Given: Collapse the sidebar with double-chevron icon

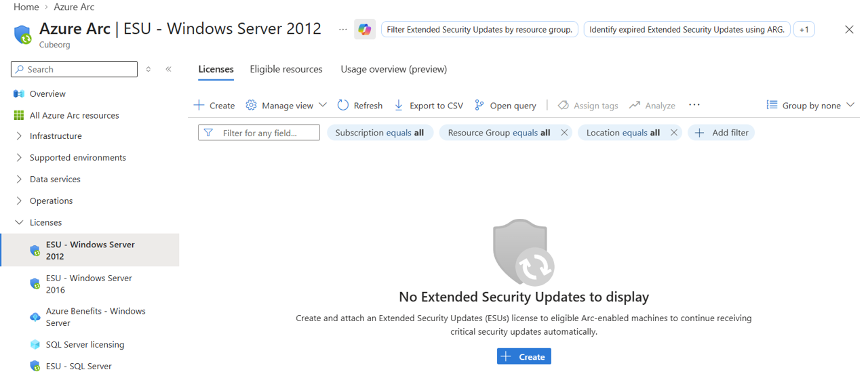Looking at the screenshot, I should pyautogui.click(x=169, y=69).
